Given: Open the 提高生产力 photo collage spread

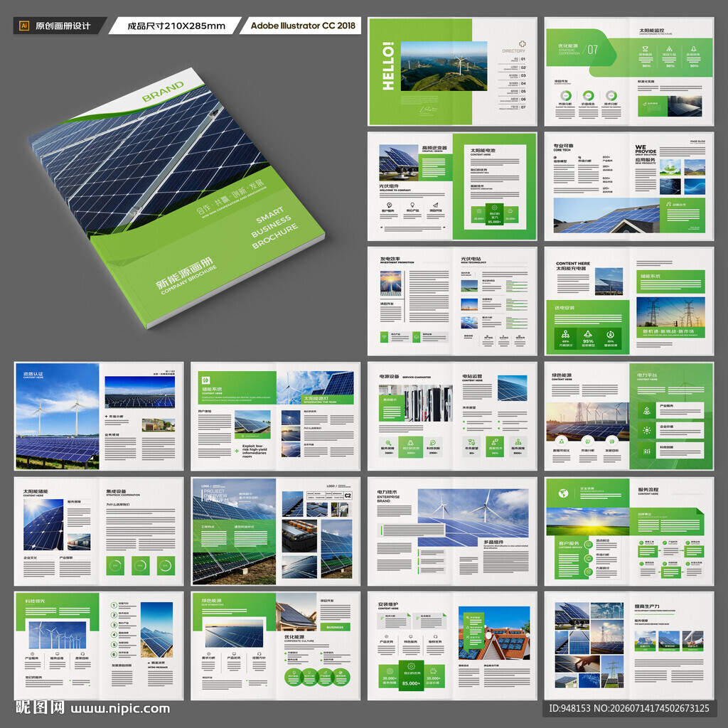Looking at the screenshot, I should click(629, 646).
